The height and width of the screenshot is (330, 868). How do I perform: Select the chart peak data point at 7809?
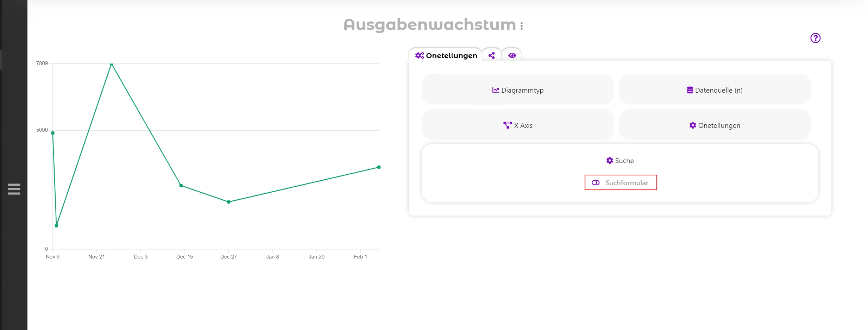[x=111, y=64]
